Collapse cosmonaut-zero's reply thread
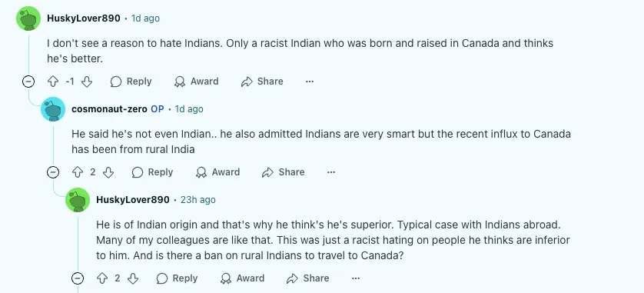This screenshot has width=644, height=293. click(x=52, y=172)
